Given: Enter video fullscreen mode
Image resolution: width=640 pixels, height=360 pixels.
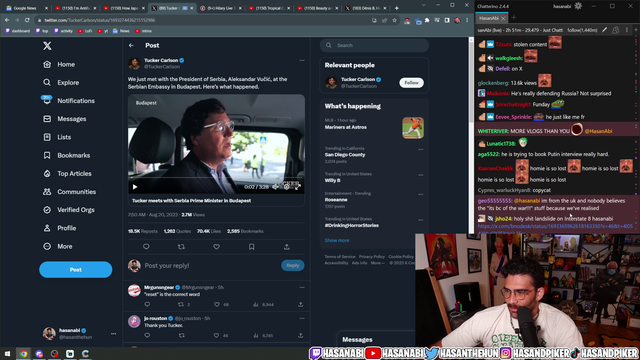Looking at the screenshot, I should click(298, 187).
